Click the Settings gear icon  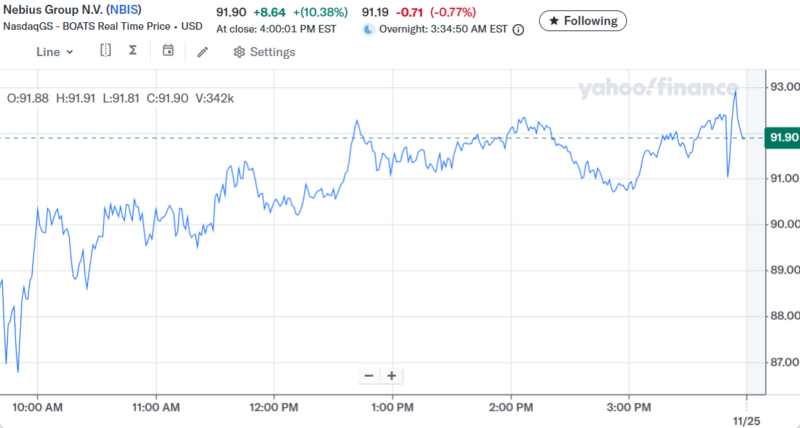pos(239,52)
